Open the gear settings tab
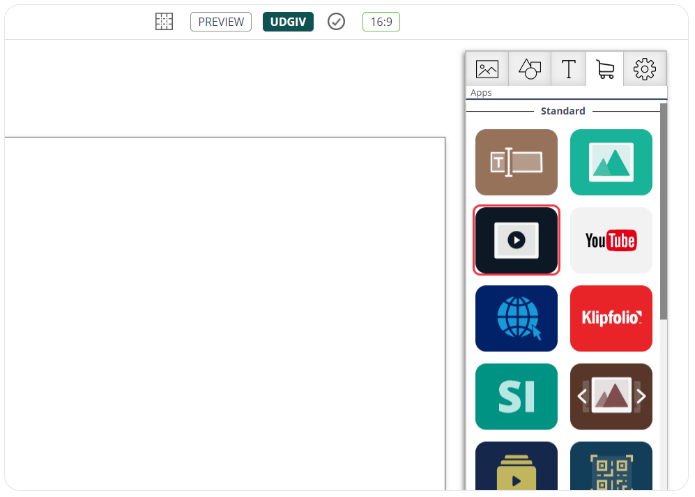695x497 pixels. 644,69
